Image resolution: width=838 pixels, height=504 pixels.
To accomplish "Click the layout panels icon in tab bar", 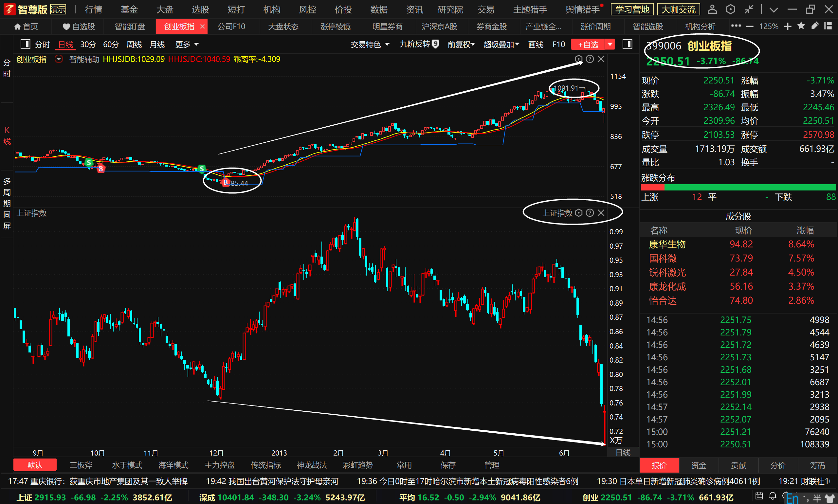I will pyautogui.click(x=828, y=26).
